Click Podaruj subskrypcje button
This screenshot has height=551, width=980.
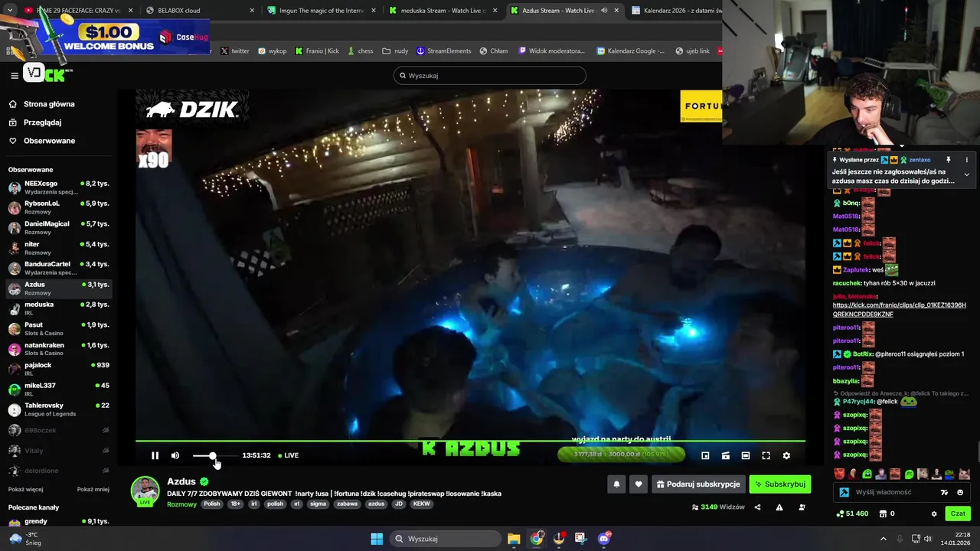click(698, 484)
